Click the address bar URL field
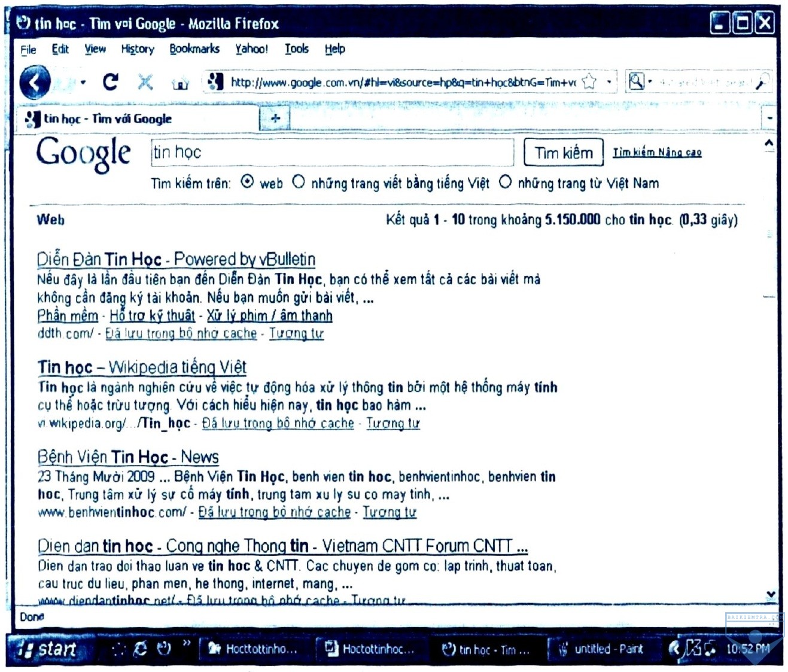 pos(403,82)
